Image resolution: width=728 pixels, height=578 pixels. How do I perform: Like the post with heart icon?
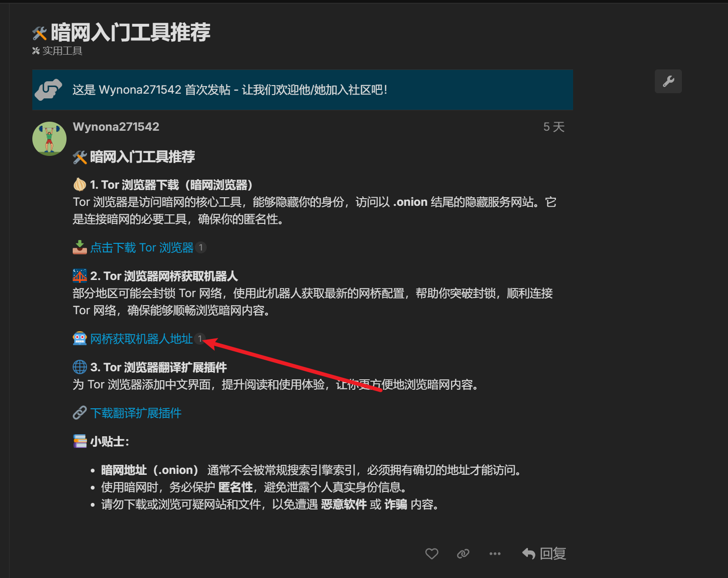431,554
